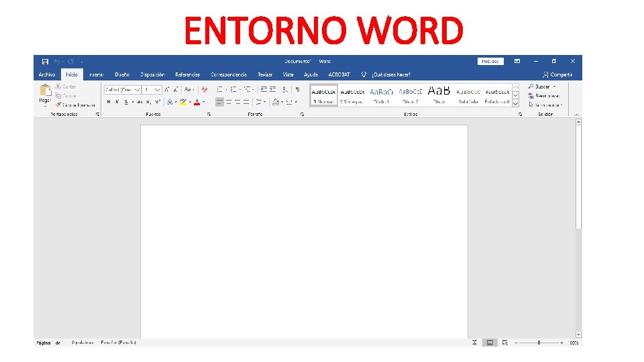Image resolution: width=644 pixels, height=362 pixels.
Task: Insert a bulleted list
Action: point(220,89)
